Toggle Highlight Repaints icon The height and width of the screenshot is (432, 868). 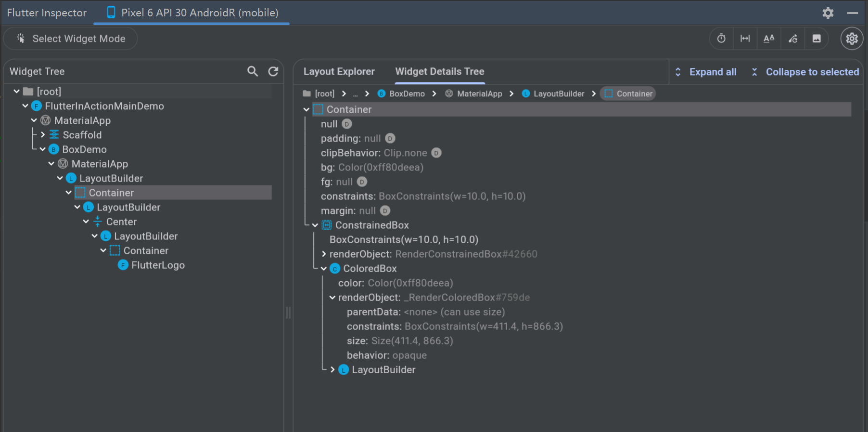793,39
